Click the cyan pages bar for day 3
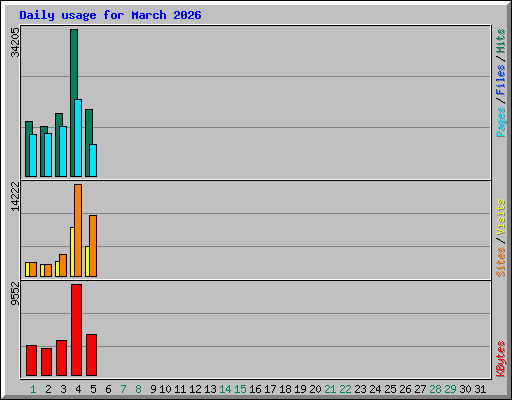The image size is (512, 400). 63,151
